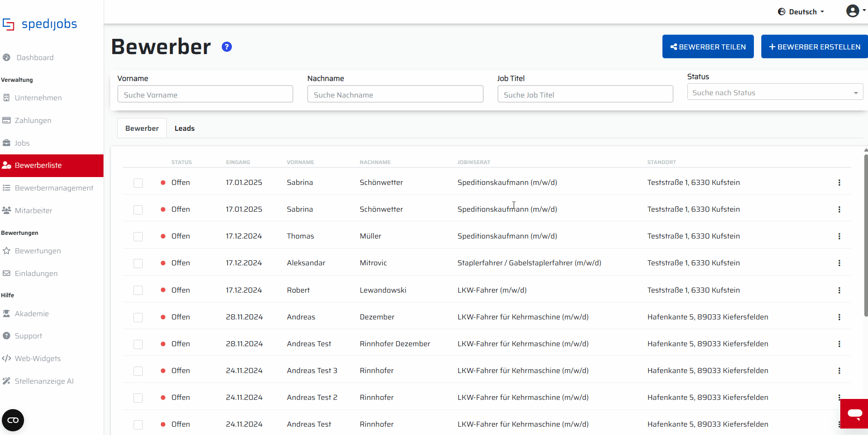This screenshot has width=868, height=435.
Task: Focus the Suche Nachname input
Action: pyautogui.click(x=395, y=94)
